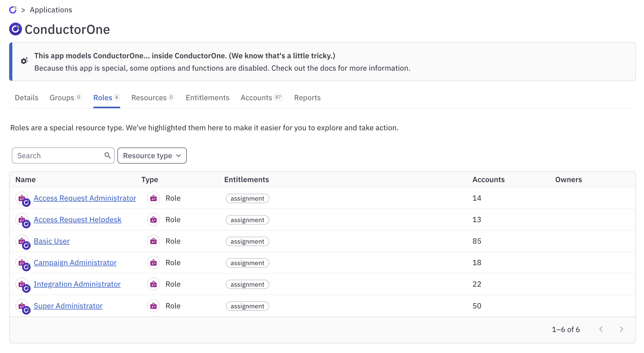
Task: Click assignment chip for Super Administrator
Action: (x=247, y=306)
